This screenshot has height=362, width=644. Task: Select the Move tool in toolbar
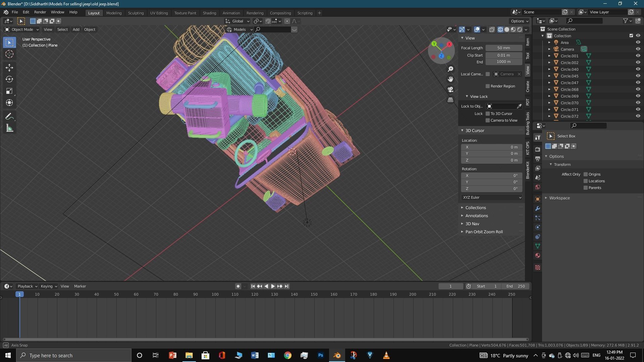pyautogui.click(x=9, y=68)
